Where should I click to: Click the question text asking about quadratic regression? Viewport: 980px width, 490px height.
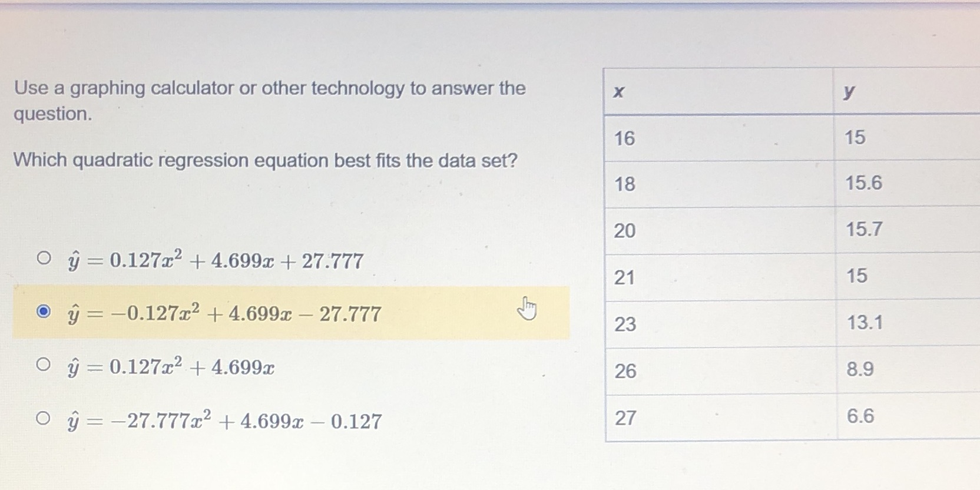(265, 160)
